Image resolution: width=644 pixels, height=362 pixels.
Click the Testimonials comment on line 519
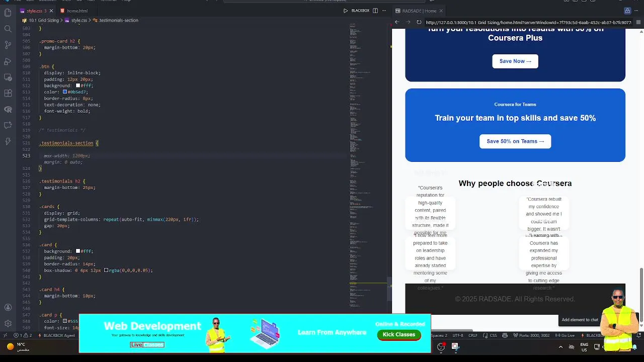(62, 130)
